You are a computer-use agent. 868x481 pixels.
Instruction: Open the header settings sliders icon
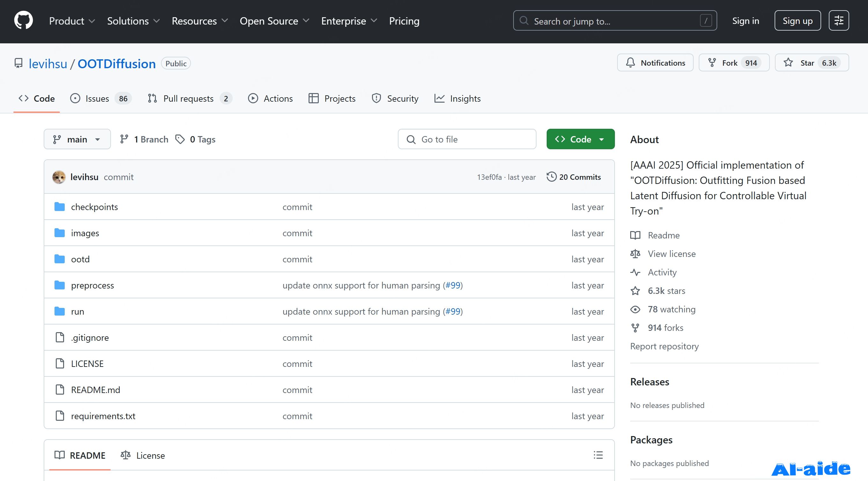(x=839, y=20)
